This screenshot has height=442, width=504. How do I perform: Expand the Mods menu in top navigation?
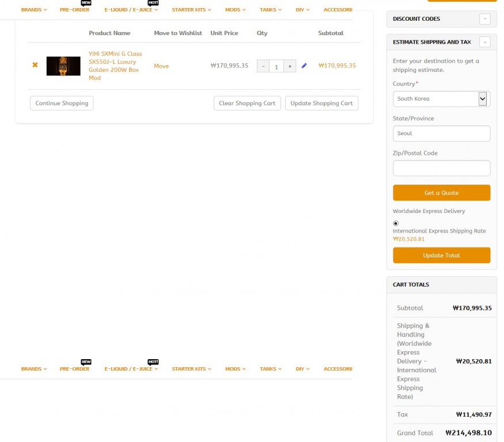pyautogui.click(x=235, y=10)
